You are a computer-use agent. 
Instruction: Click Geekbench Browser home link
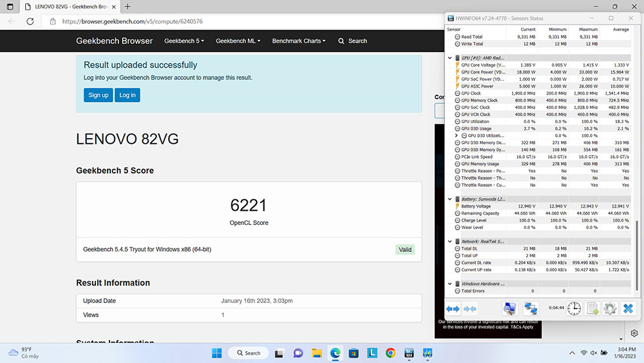(114, 41)
